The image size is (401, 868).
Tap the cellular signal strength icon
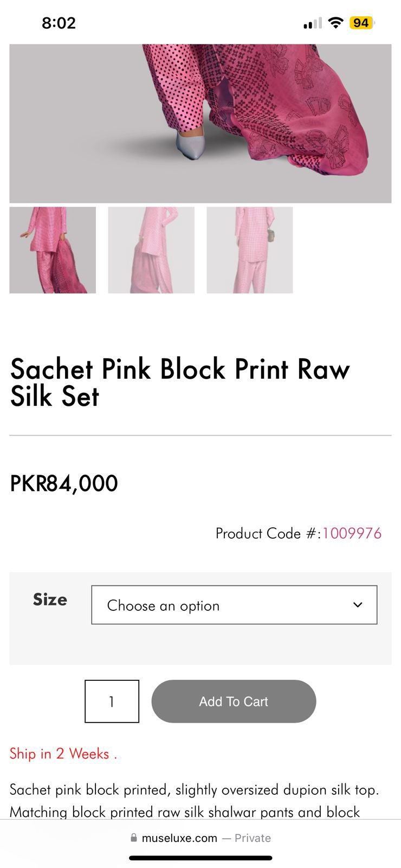pos(312,23)
